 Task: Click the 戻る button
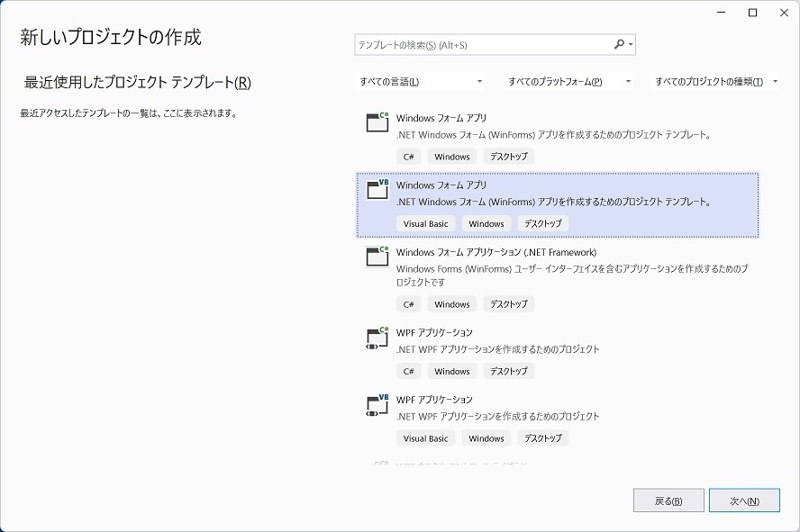(x=668, y=500)
